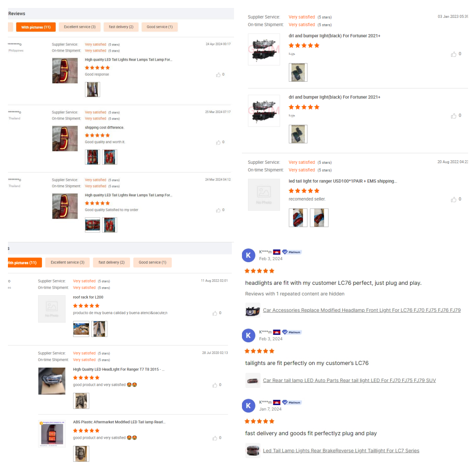Open photo under first Fortuner bumper light review
Image resolution: width=476 pixels, height=476 pixels.
click(298, 73)
